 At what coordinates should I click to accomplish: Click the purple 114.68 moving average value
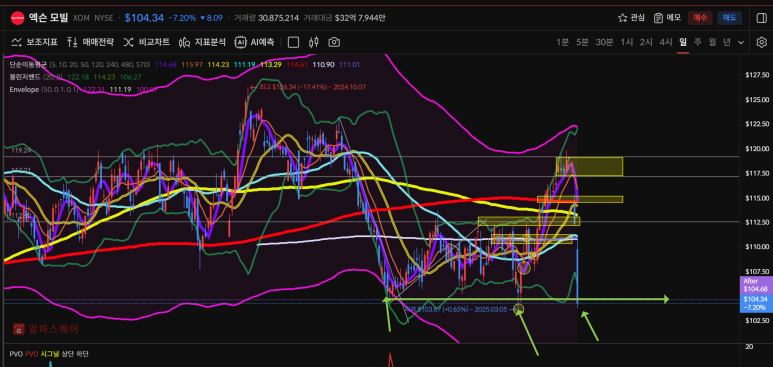[166, 64]
